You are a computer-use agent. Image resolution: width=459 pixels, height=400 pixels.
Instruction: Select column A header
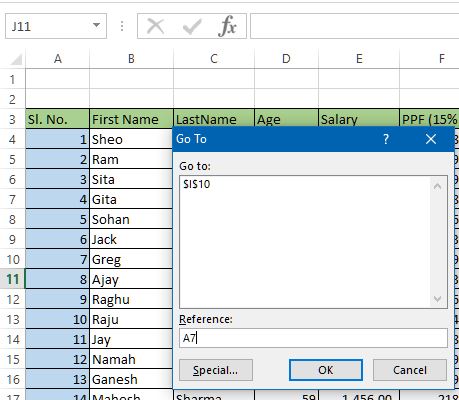[x=58, y=59]
